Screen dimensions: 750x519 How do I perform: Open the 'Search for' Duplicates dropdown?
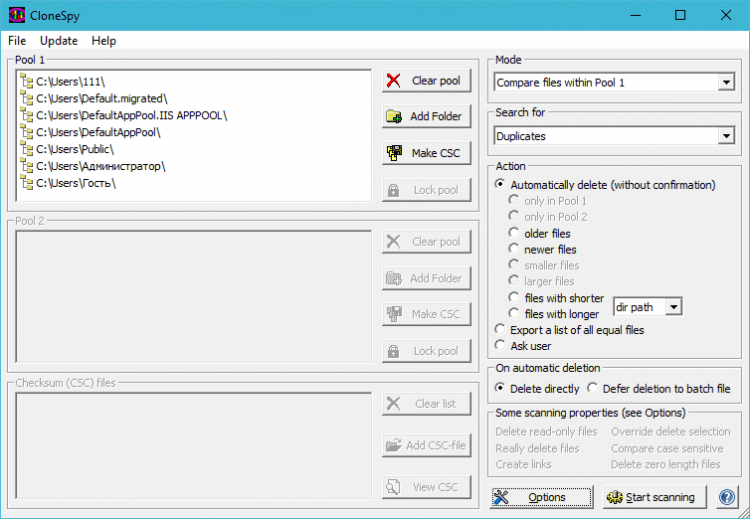726,136
